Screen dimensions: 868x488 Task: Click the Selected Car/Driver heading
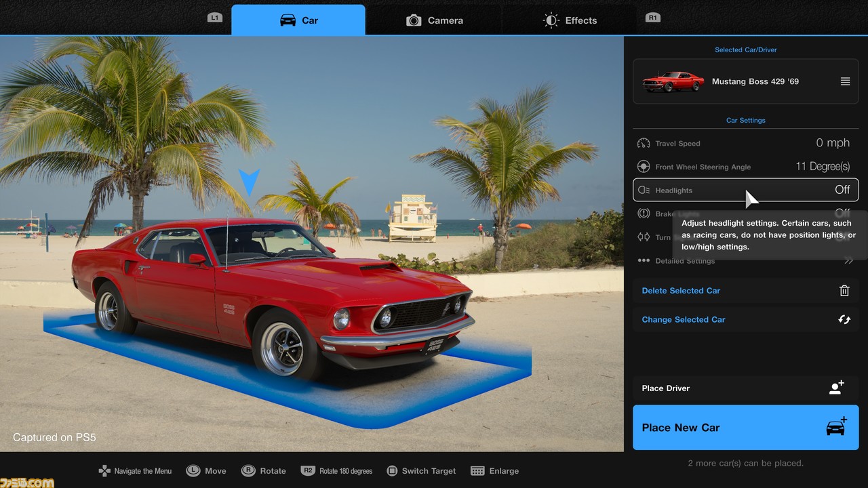tap(746, 49)
